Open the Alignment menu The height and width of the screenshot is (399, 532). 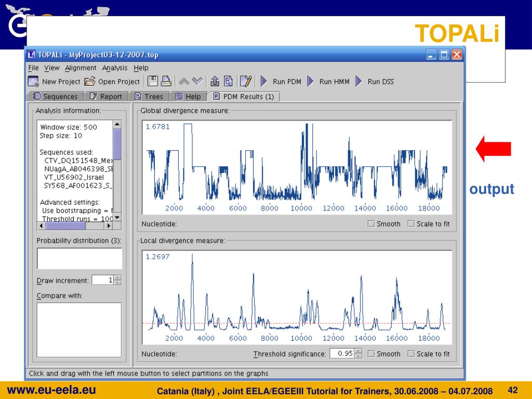[81, 68]
